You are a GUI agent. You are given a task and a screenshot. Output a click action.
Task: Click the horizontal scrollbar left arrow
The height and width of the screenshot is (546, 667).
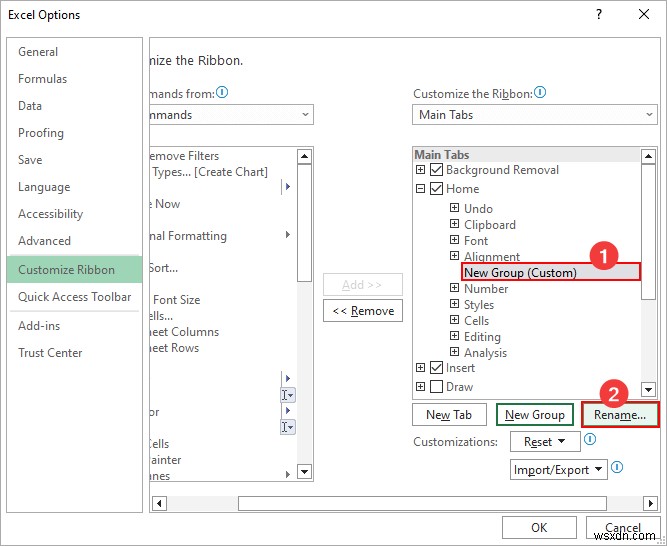(159, 503)
